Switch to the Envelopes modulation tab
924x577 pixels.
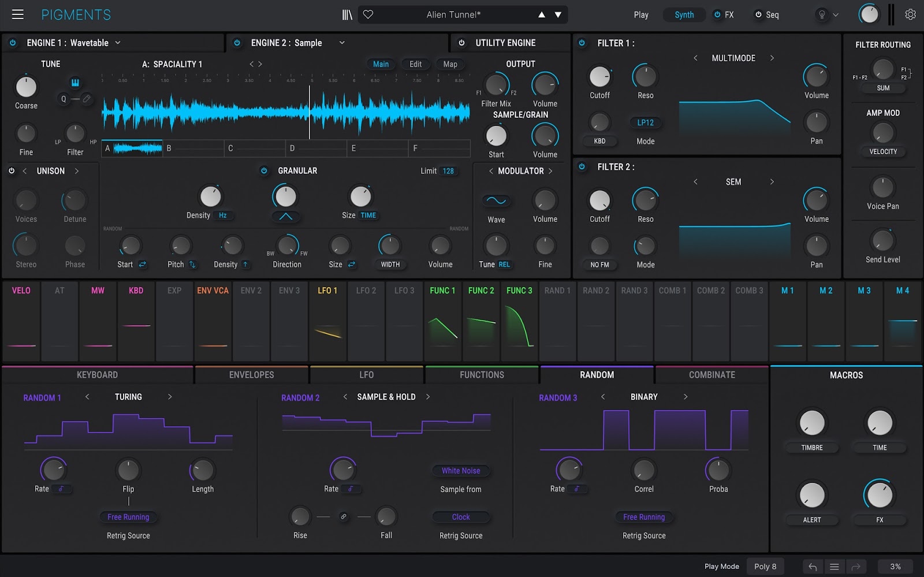tap(252, 375)
